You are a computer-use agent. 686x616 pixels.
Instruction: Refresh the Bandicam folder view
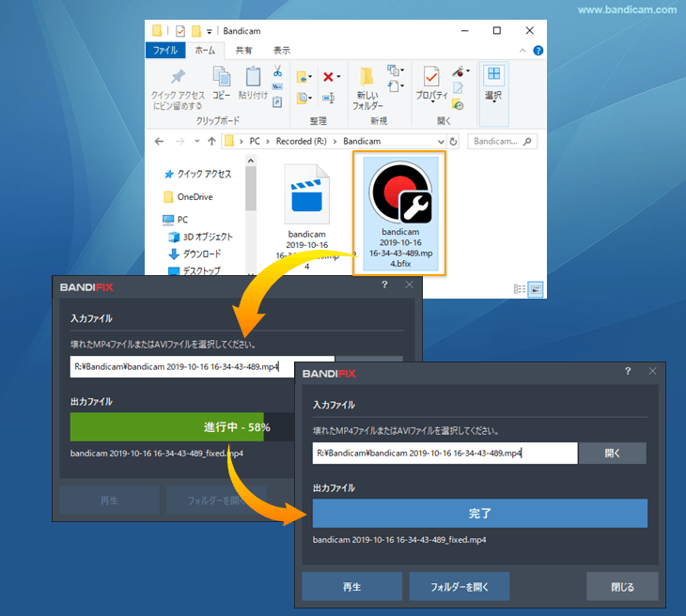point(453,141)
